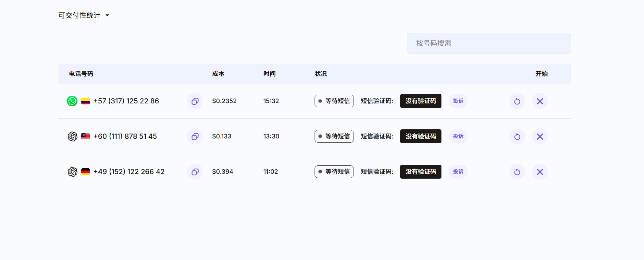
Task: Click 投诉 for the $0.133 row
Action: point(458,136)
